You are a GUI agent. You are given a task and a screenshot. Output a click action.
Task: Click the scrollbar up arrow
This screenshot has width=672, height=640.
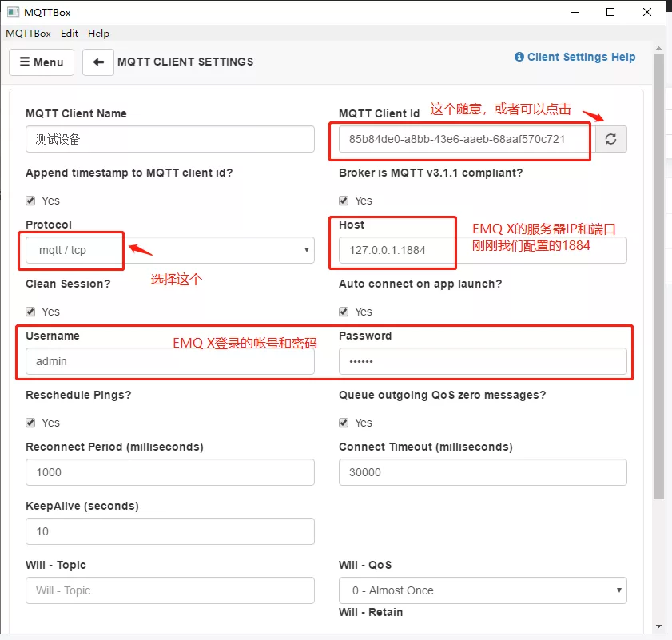coord(658,49)
